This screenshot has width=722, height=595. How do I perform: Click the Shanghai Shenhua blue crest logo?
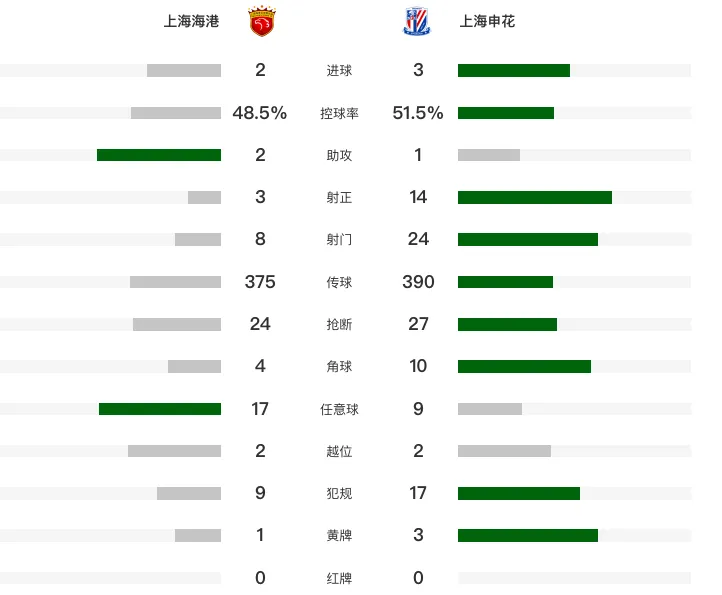(x=416, y=21)
